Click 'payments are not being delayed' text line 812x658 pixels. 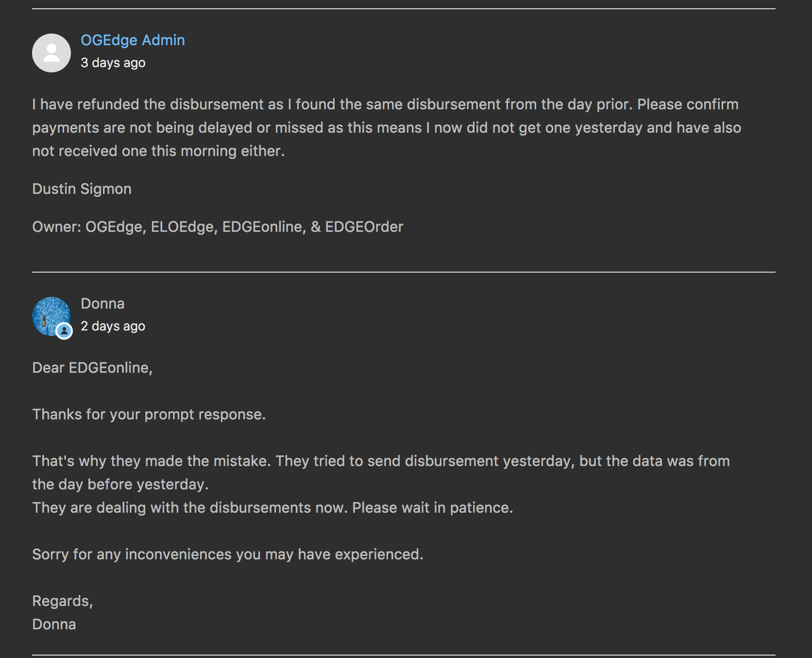[387, 127]
